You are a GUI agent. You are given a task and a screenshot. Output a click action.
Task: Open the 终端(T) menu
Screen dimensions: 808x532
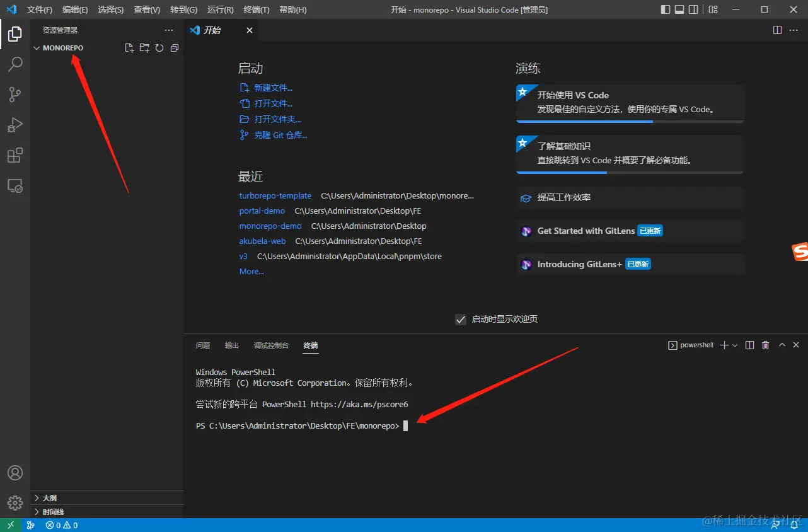click(256, 9)
